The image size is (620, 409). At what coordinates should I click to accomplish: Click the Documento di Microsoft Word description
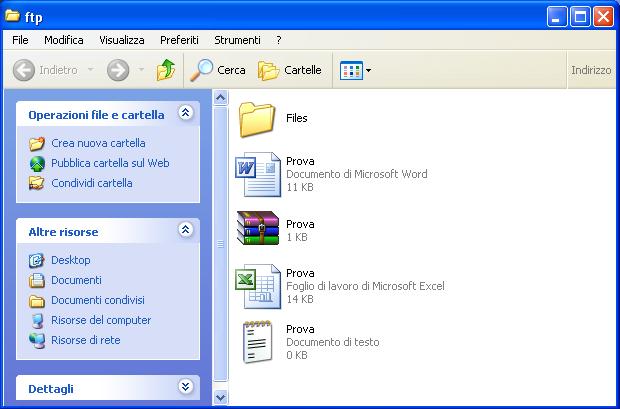(357, 174)
